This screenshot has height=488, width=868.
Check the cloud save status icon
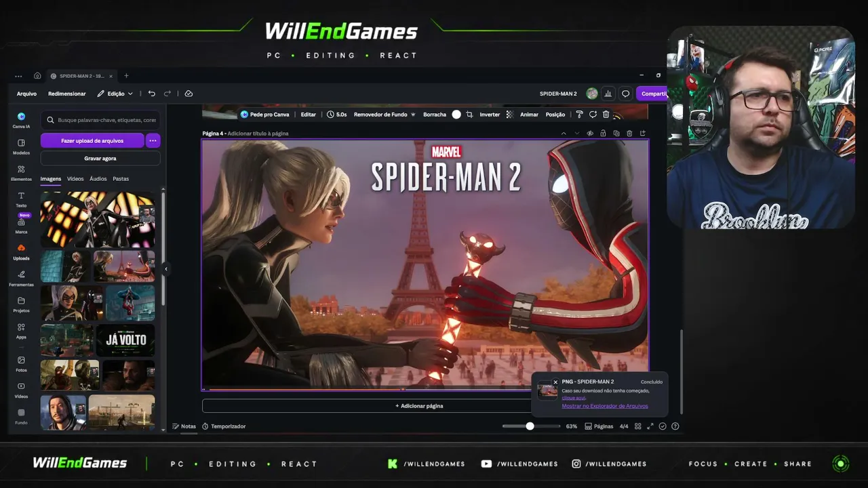coord(189,94)
